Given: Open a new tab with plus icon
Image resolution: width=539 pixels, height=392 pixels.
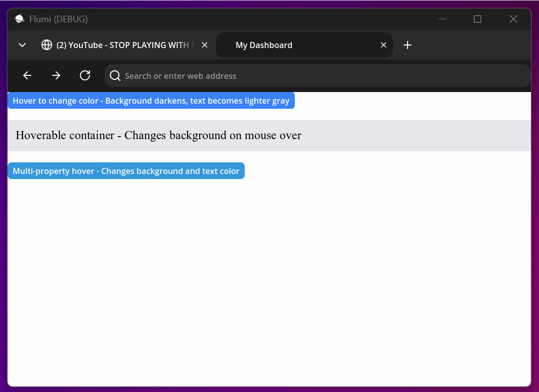Looking at the screenshot, I should click(x=408, y=45).
